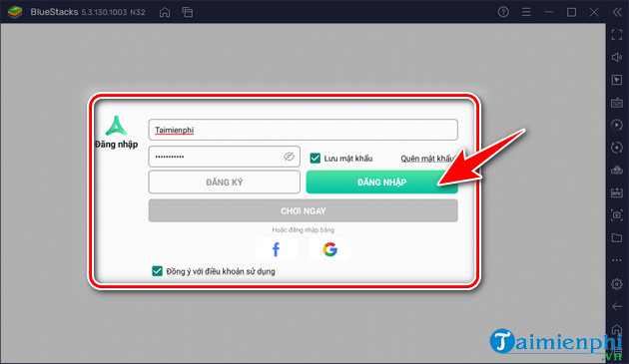Open the media folder icon in the sidebar
Screen dimensions: 629x364
point(617,238)
